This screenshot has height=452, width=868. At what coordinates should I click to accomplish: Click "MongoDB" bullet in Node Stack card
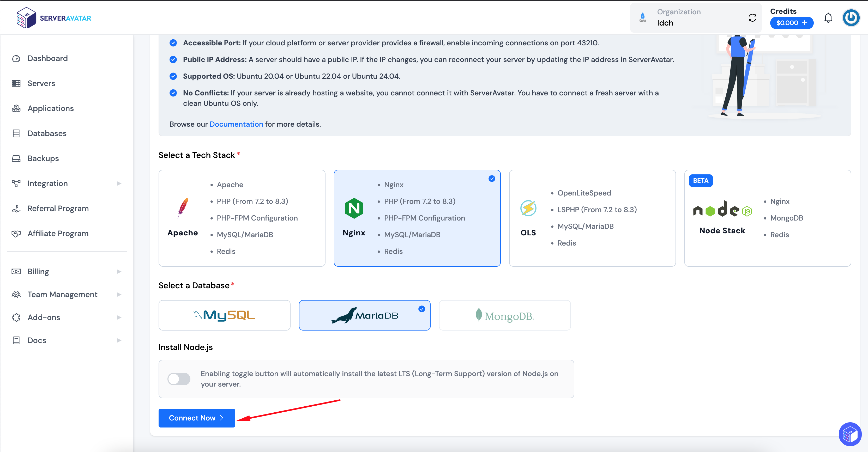coord(786,218)
